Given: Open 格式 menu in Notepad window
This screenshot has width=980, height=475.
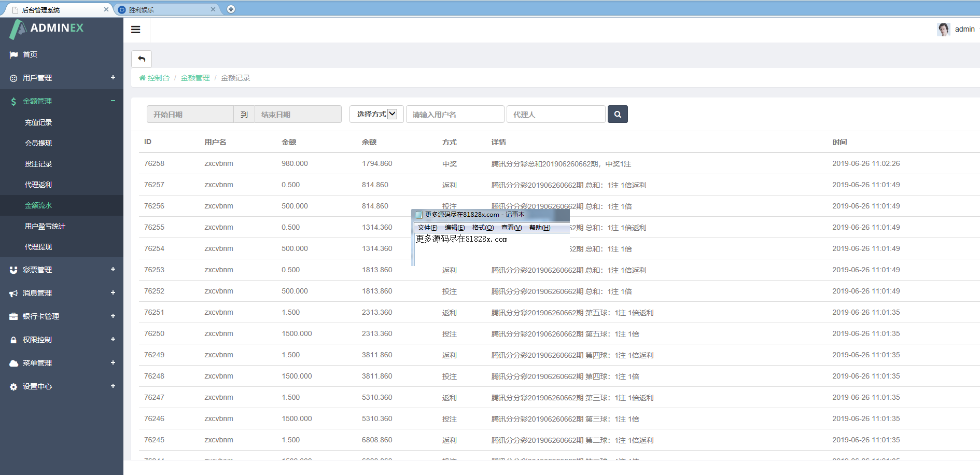Looking at the screenshot, I should [x=483, y=228].
